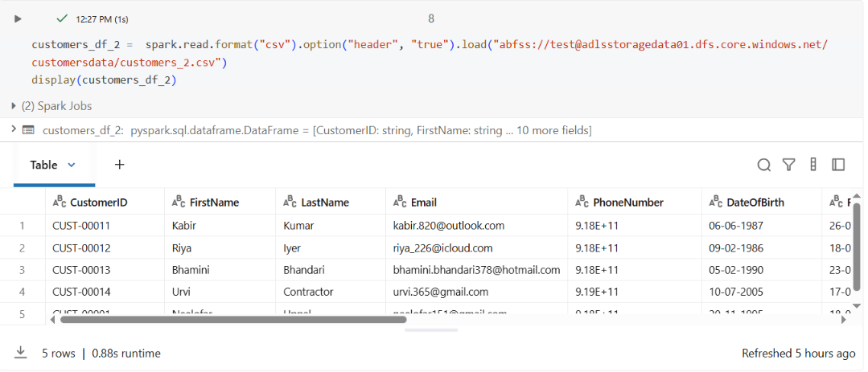Image resolution: width=868 pixels, height=372 pixels.
Task: Click the horizontal scrollbar of the table
Action: [233, 319]
